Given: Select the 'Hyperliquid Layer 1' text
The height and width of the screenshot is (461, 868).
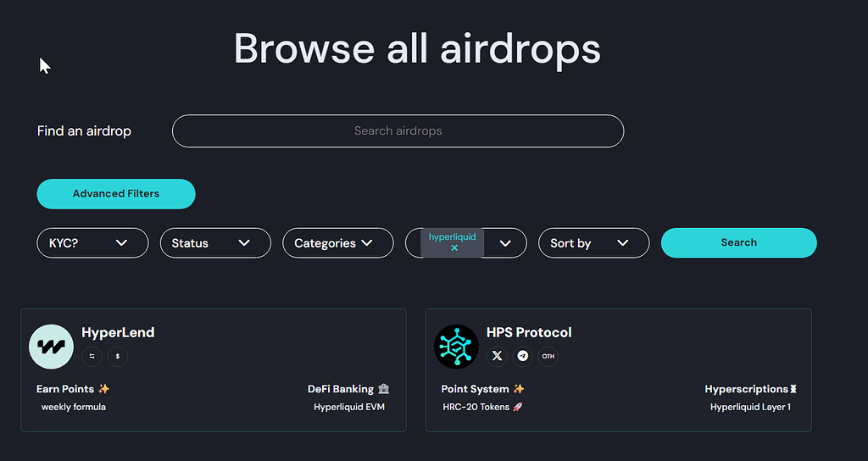Looking at the screenshot, I should (x=750, y=407).
